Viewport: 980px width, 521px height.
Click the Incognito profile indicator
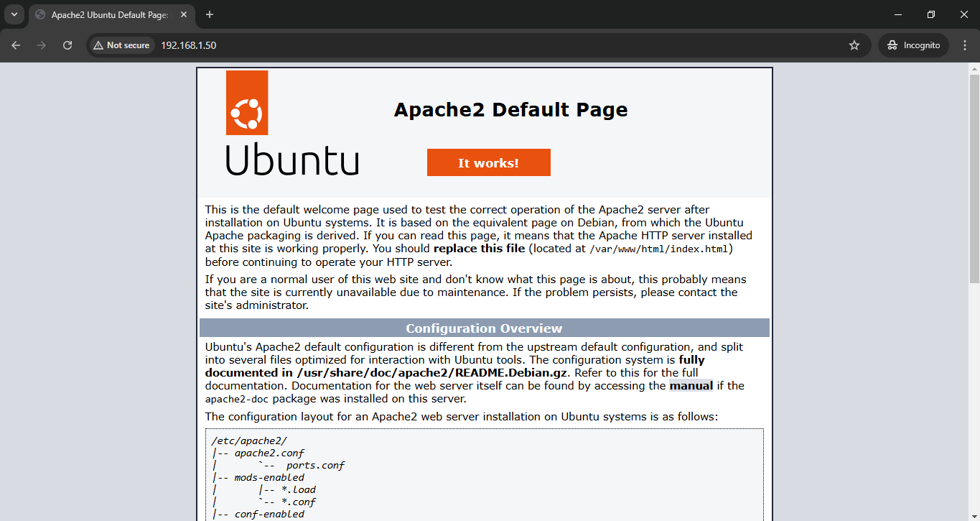point(913,45)
